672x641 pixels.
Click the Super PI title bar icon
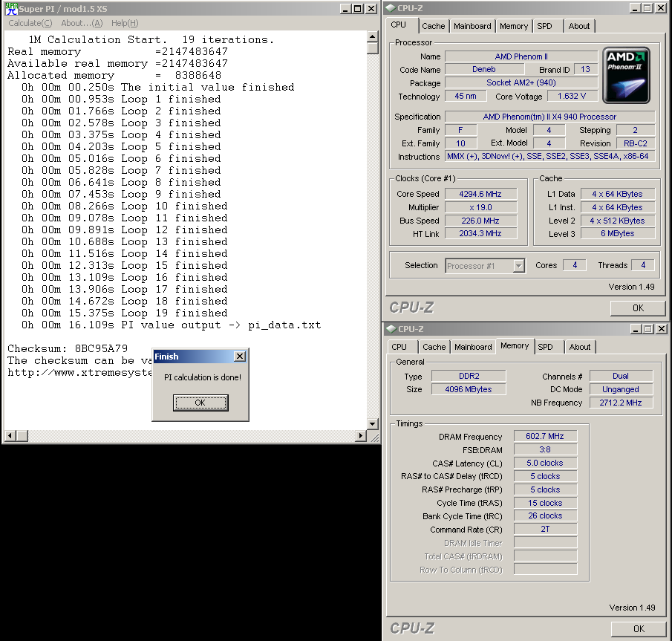[x=11, y=9]
